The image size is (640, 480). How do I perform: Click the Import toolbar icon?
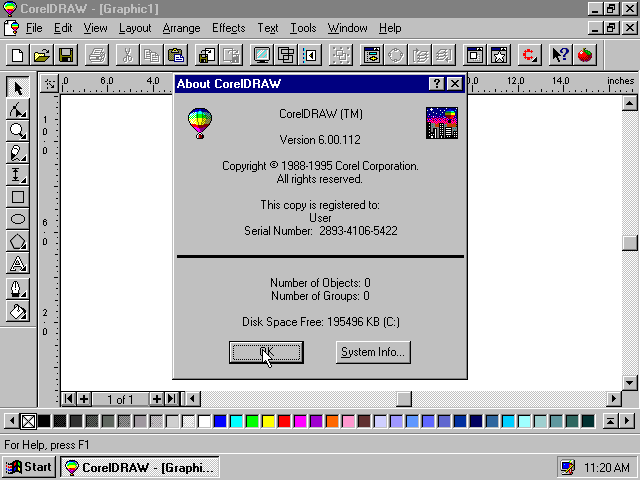coord(207,55)
